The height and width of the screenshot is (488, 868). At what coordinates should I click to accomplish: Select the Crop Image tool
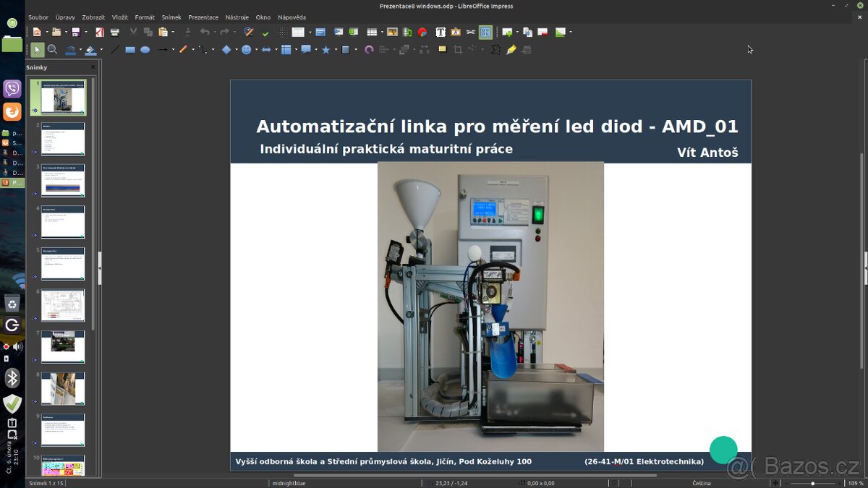point(457,50)
